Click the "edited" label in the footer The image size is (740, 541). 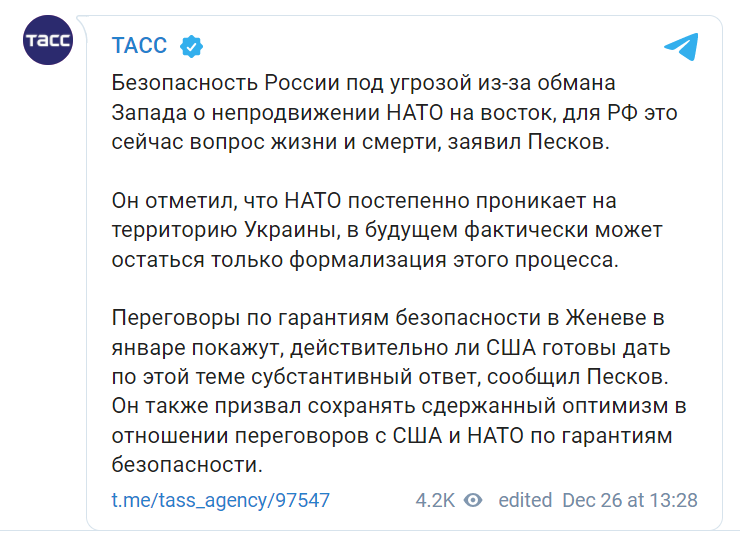(x=525, y=500)
